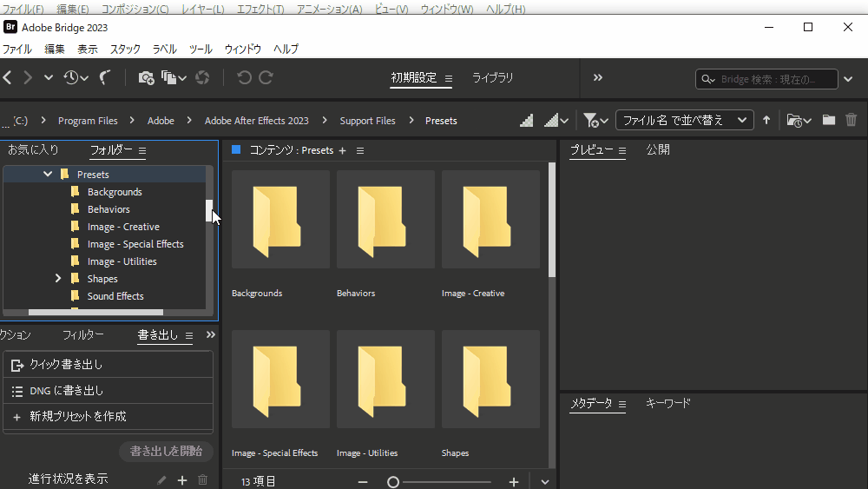This screenshot has height=489, width=868.
Task: Select Image - Creative folder thumbnail
Action: pyautogui.click(x=491, y=219)
